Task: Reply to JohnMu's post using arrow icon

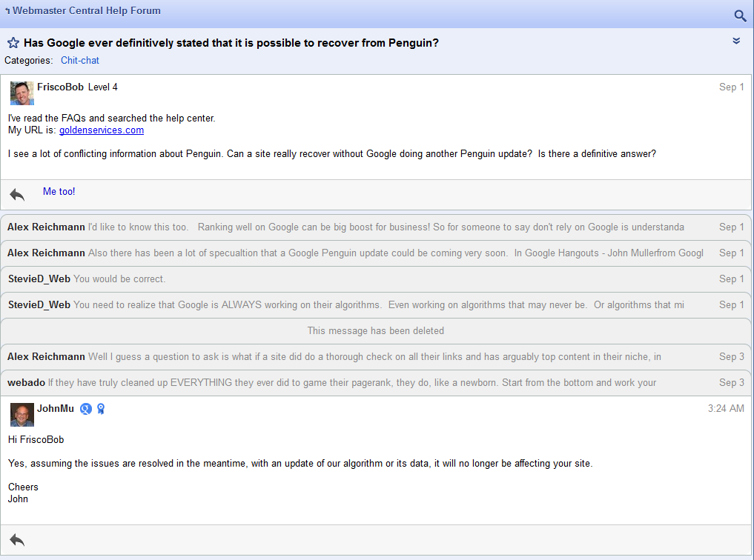Action: tap(17, 539)
